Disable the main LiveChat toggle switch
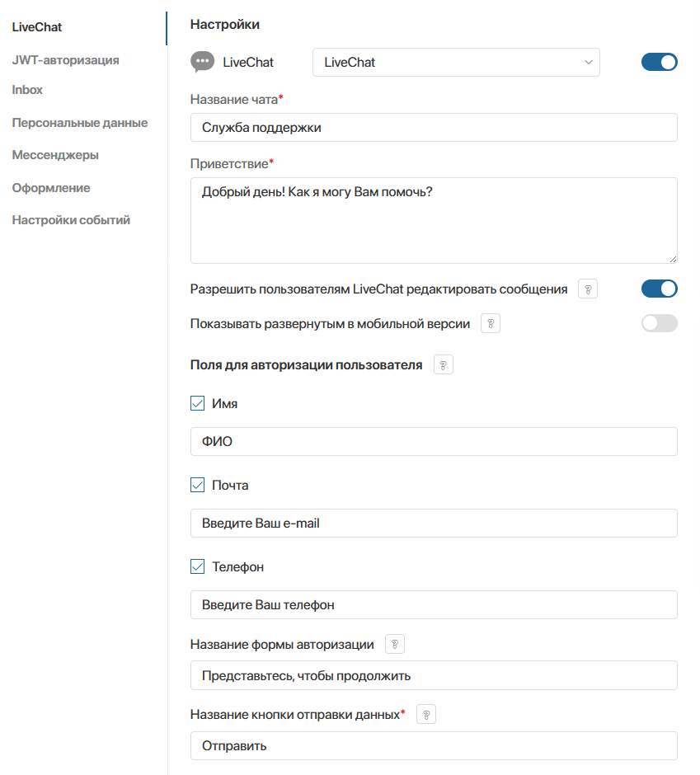Image resolution: width=700 pixels, height=775 pixels. [659, 62]
